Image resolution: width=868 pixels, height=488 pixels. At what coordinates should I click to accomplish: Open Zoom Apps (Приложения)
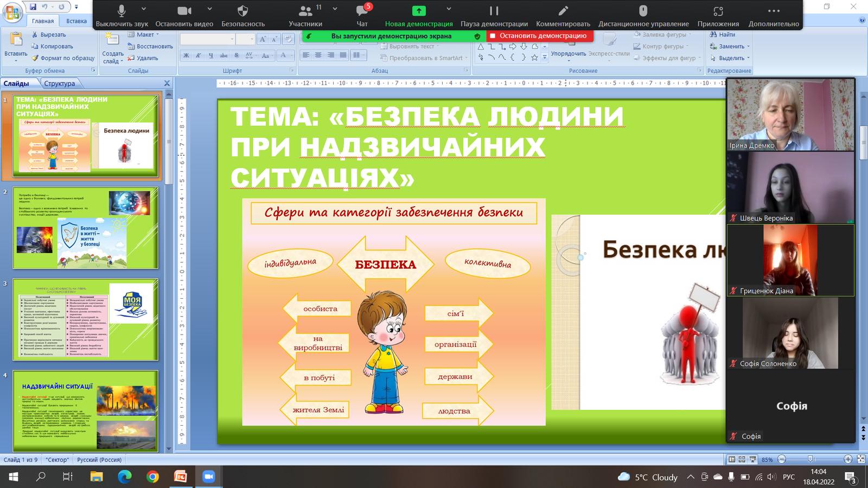tap(718, 15)
